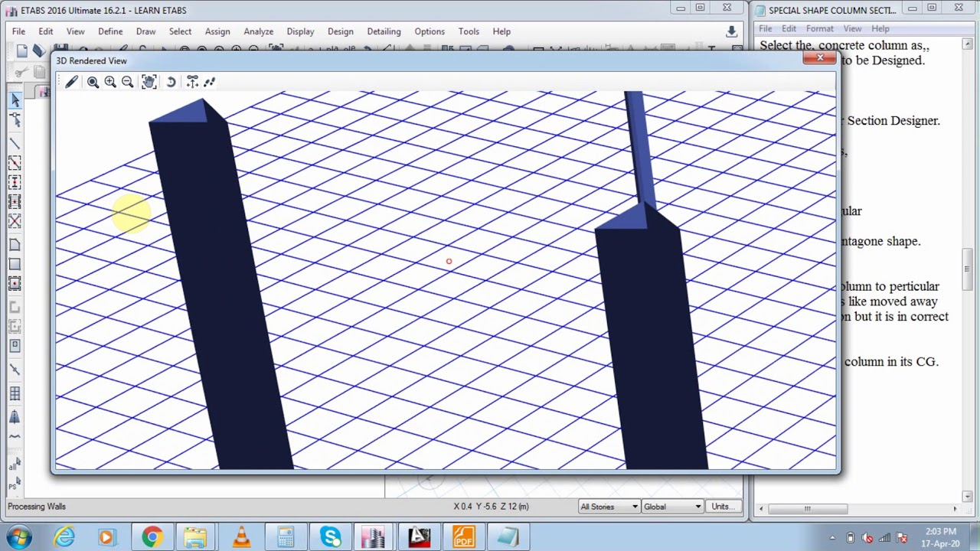Open the Detailing menu
980x551 pixels.
(384, 31)
